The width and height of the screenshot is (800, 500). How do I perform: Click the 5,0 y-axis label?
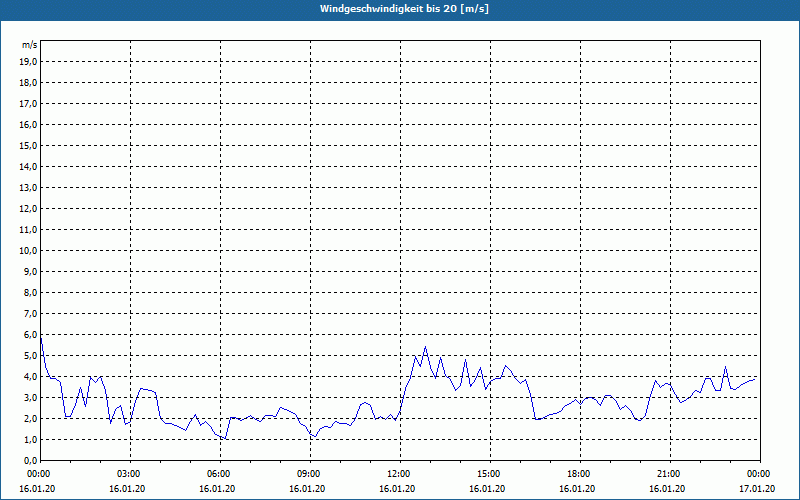pos(30,356)
